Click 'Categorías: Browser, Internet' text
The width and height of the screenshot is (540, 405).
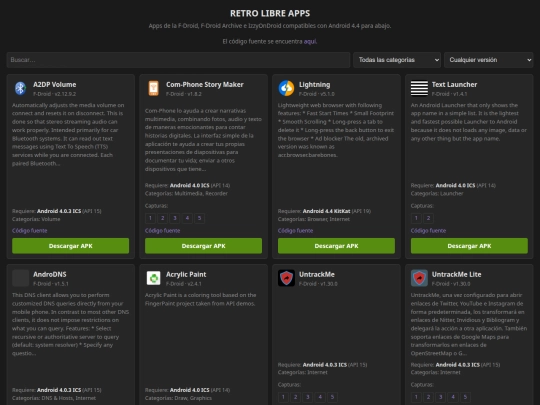pyautogui.click(x=314, y=219)
